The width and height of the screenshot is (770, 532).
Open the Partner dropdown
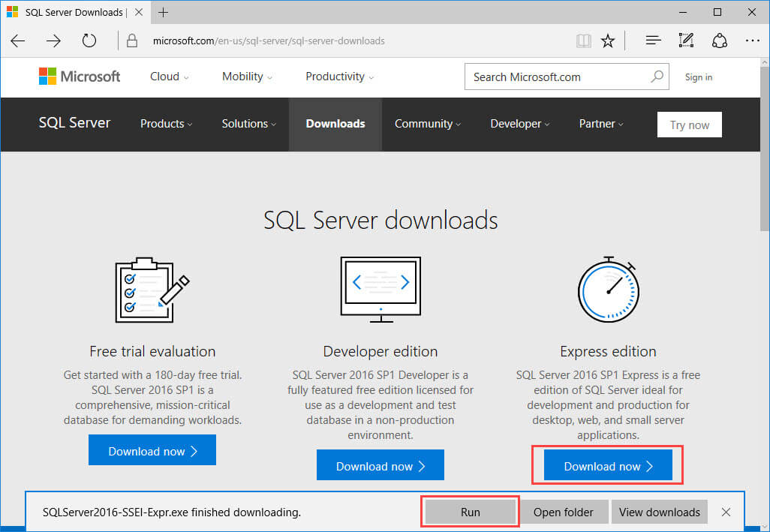[x=601, y=124]
